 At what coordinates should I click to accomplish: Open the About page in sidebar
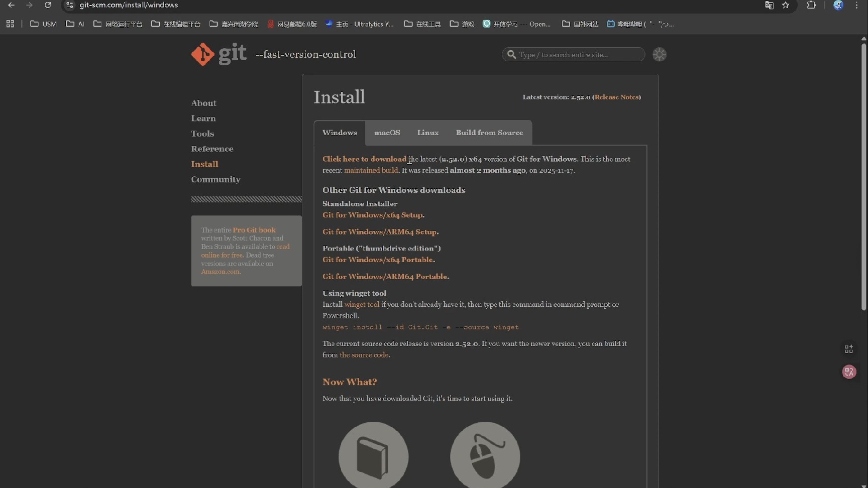pyautogui.click(x=203, y=103)
